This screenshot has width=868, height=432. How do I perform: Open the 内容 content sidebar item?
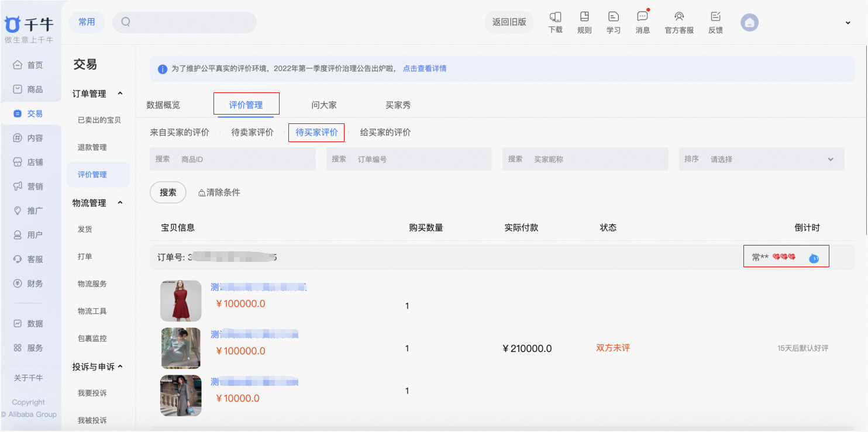(28, 138)
